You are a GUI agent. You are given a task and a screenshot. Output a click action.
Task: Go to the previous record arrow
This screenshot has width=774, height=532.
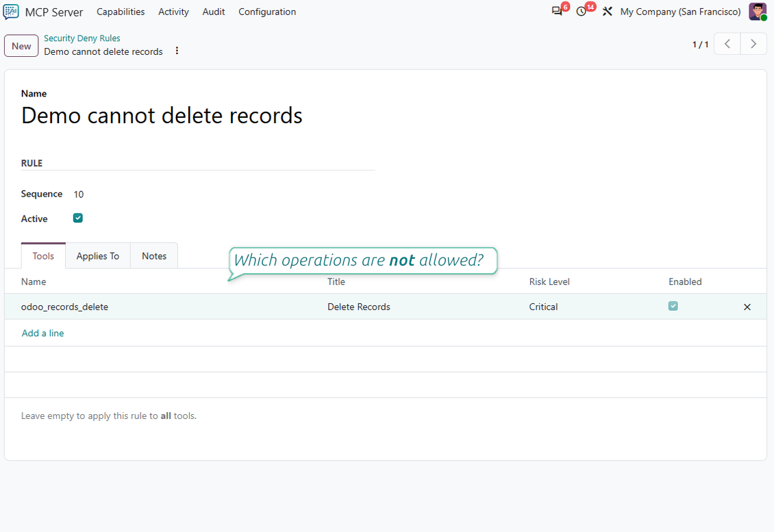(x=727, y=44)
